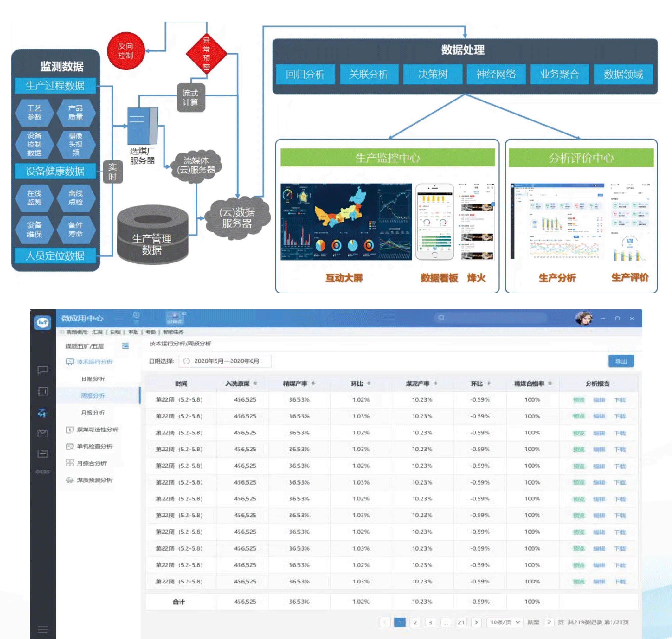Open the contacts book sidebar icon
672x639 pixels.
tap(43, 392)
